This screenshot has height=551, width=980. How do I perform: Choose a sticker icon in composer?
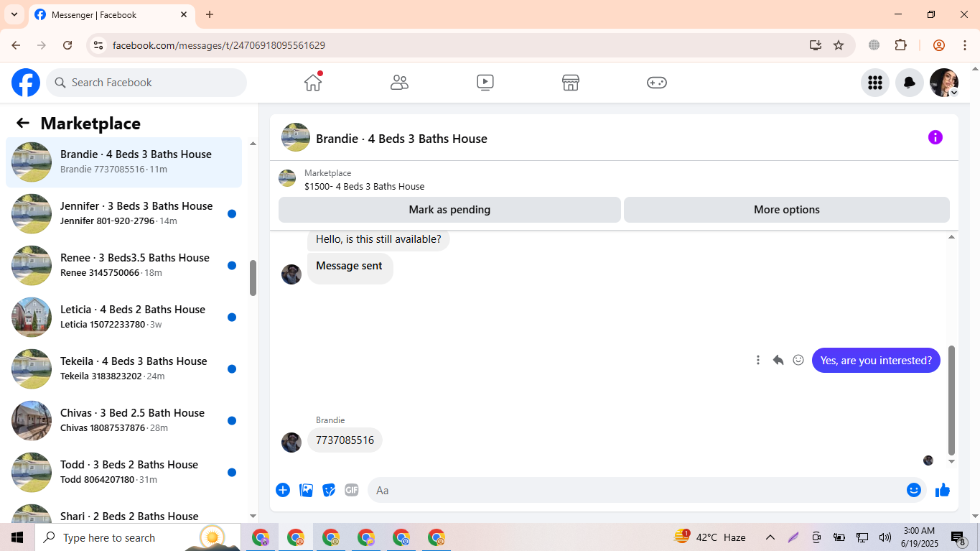click(x=329, y=490)
